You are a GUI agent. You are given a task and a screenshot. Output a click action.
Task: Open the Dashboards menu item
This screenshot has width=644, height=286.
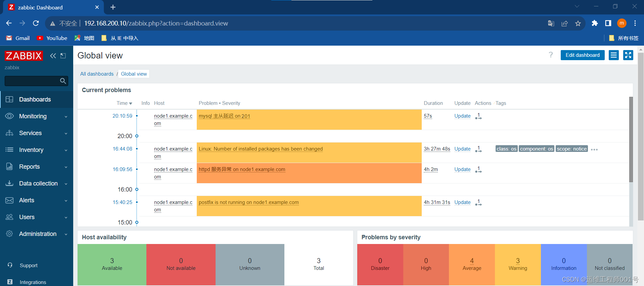click(x=37, y=99)
